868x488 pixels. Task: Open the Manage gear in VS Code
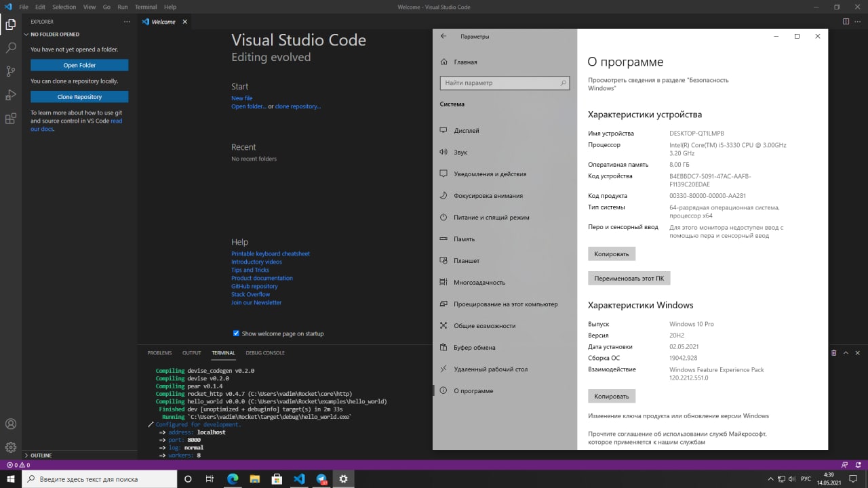click(x=10, y=447)
